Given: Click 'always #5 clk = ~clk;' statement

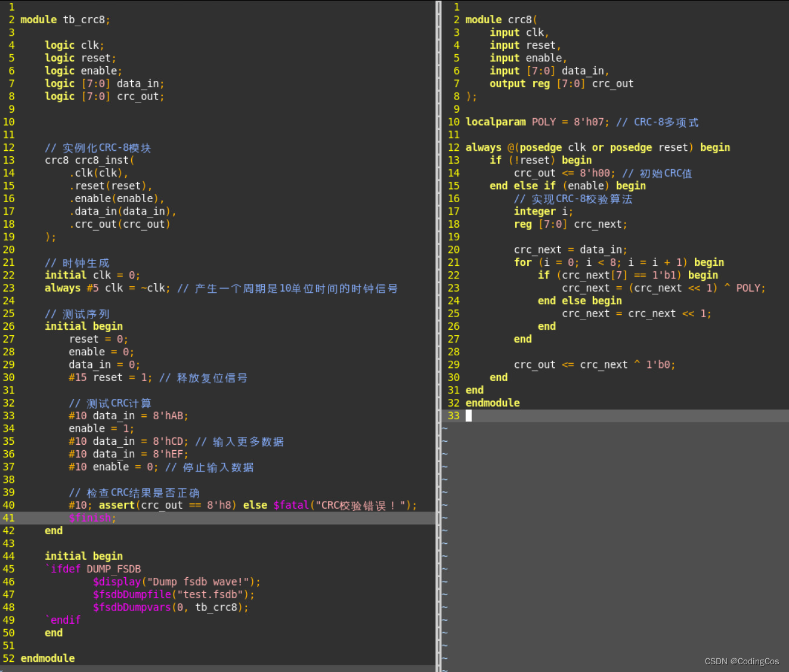Looking at the screenshot, I should [x=107, y=288].
